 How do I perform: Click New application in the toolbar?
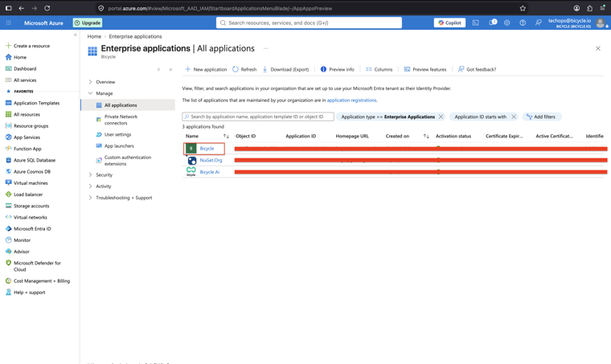pyautogui.click(x=206, y=69)
